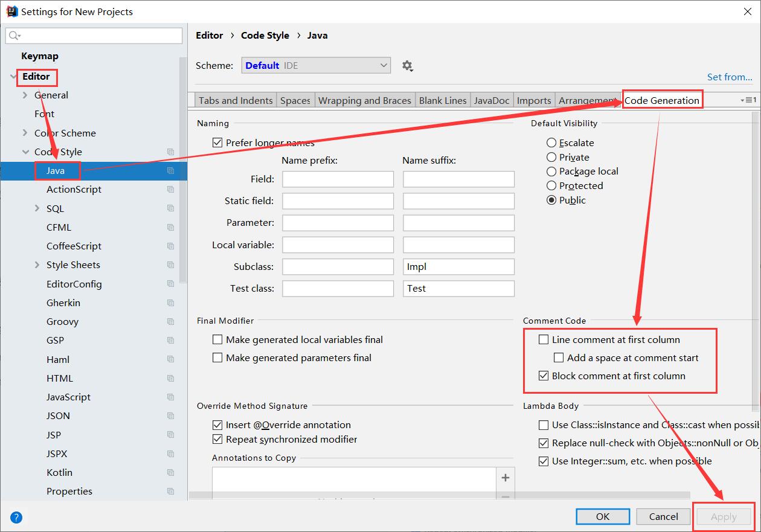This screenshot has width=761, height=532.
Task: Open the Scheme Default dropdown
Action: click(316, 65)
